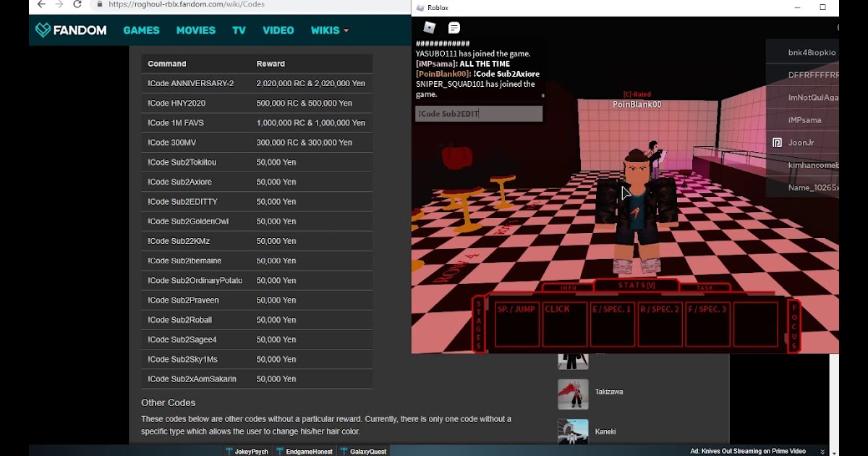Open the INFO tab in game HUD

click(569, 288)
